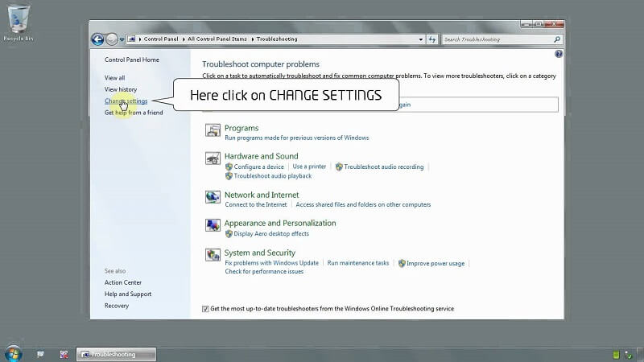The width and height of the screenshot is (644, 362).
Task: Click the second pinned taskbar icon
Action: point(39,354)
